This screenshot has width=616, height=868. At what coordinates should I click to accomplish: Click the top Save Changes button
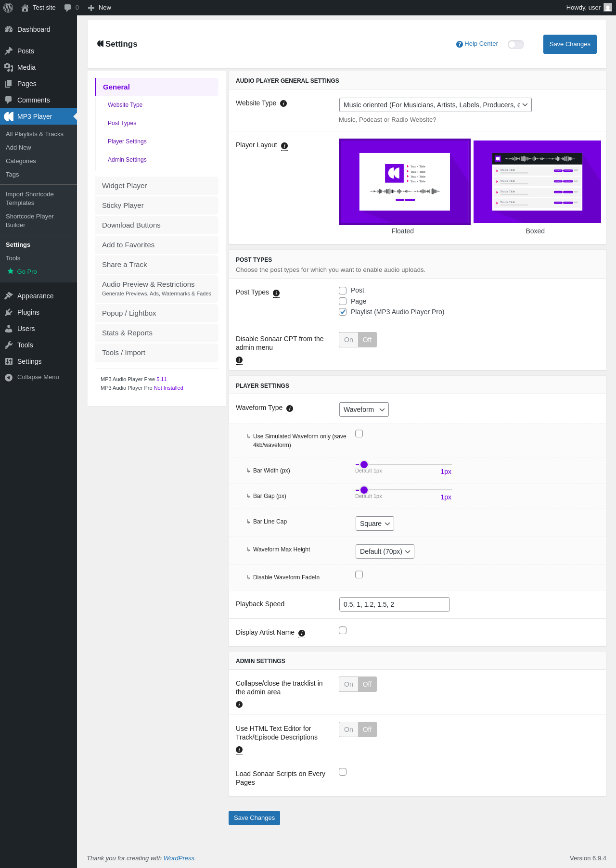pos(570,44)
